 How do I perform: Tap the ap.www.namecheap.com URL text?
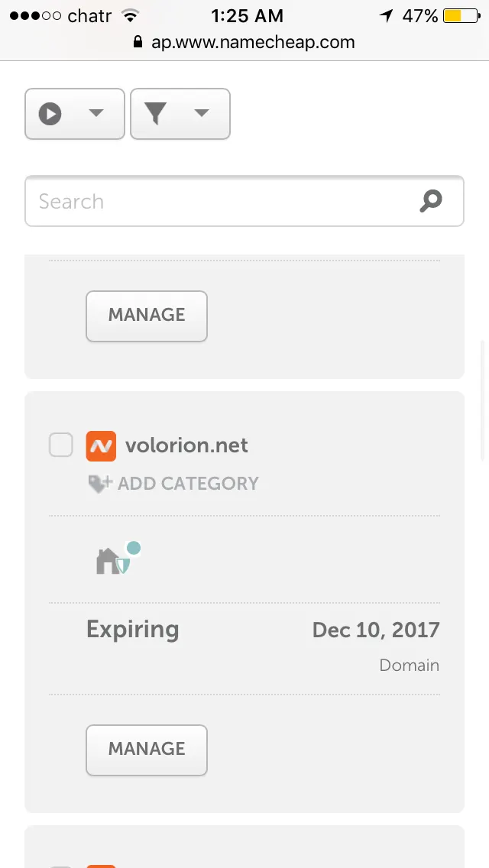tap(253, 43)
